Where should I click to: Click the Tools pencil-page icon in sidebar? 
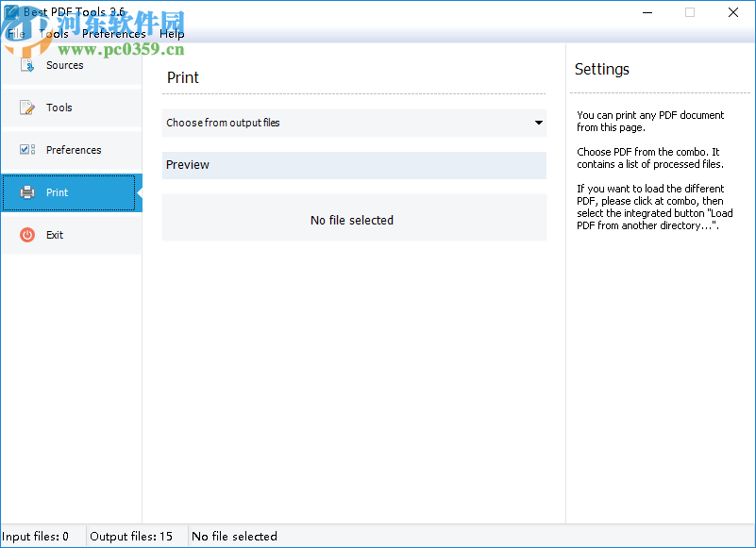click(x=27, y=108)
